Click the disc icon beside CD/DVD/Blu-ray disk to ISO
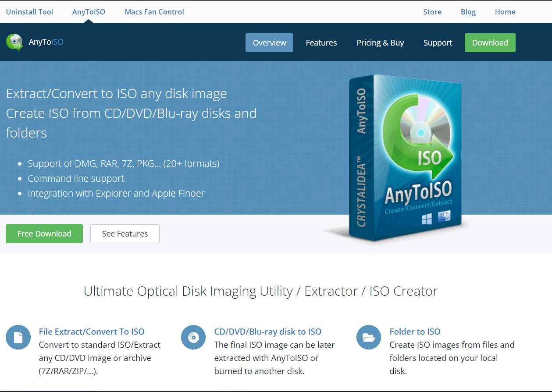Screen dimensions: 552x392 [x=193, y=337]
